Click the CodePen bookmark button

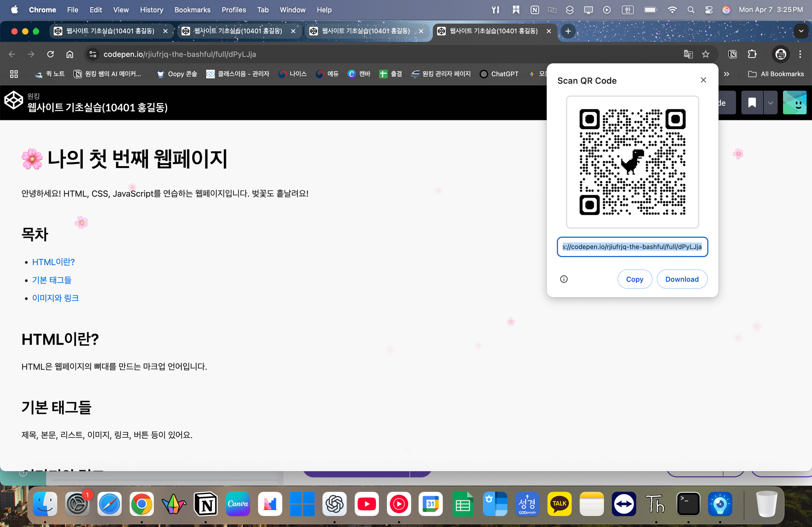pyautogui.click(x=752, y=103)
